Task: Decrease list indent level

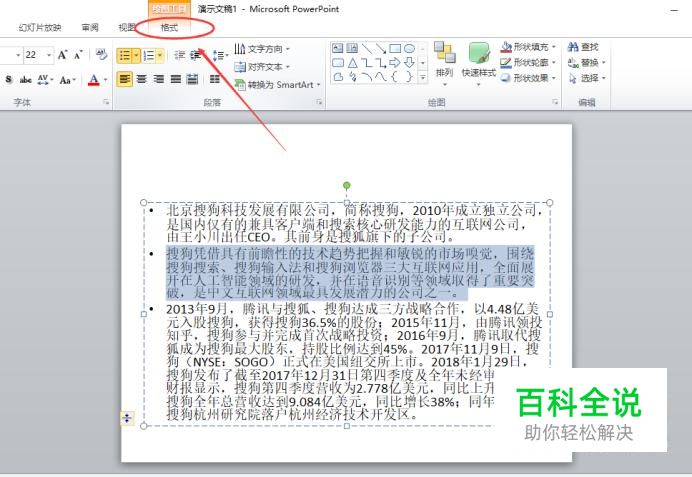Action: pos(180,55)
